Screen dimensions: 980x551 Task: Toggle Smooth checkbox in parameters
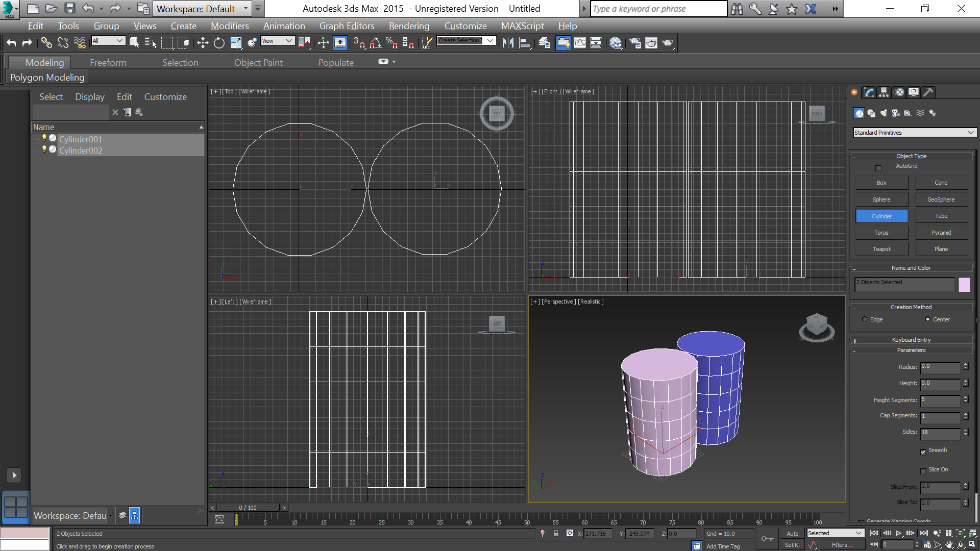tap(923, 451)
